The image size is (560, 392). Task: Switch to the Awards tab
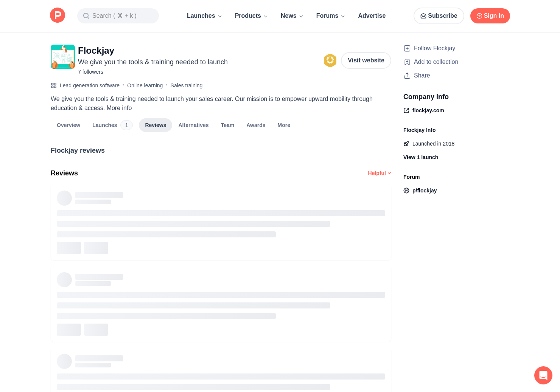click(x=256, y=125)
